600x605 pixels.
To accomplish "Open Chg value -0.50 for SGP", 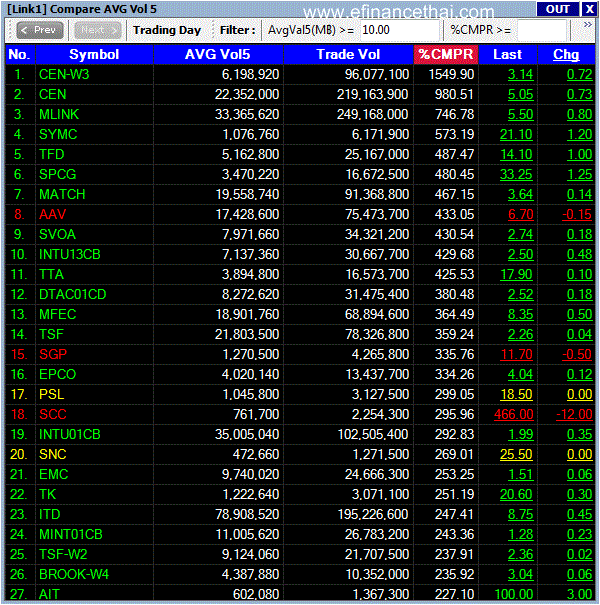I will click(x=576, y=354).
